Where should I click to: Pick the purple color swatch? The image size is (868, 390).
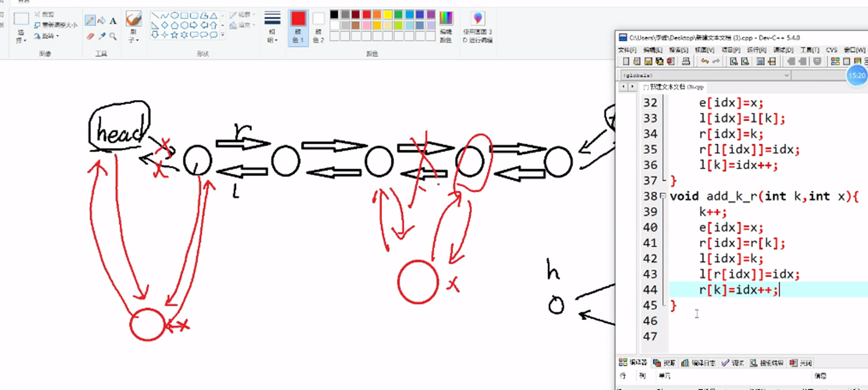coord(430,14)
